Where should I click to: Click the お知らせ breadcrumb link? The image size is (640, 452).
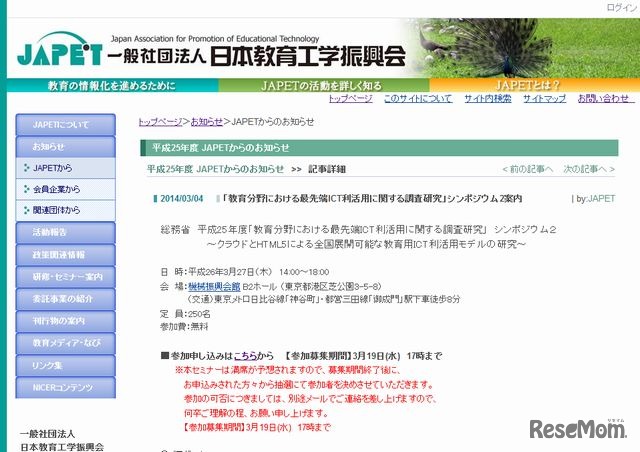(x=207, y=122)
